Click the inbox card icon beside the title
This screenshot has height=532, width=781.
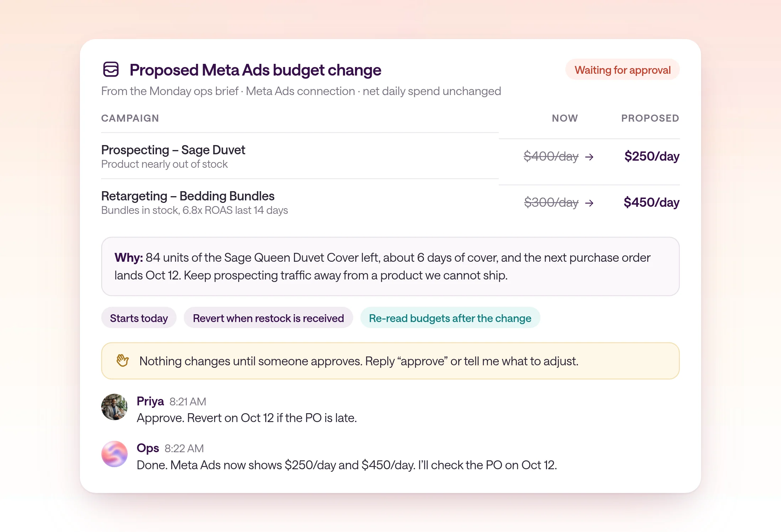tap(111, 69)
